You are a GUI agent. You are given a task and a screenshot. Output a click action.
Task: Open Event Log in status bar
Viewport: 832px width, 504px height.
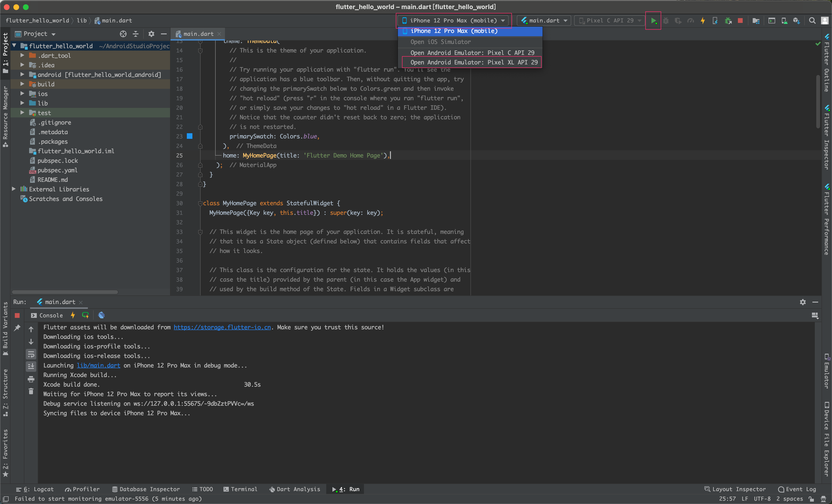[x=797, y=489]
